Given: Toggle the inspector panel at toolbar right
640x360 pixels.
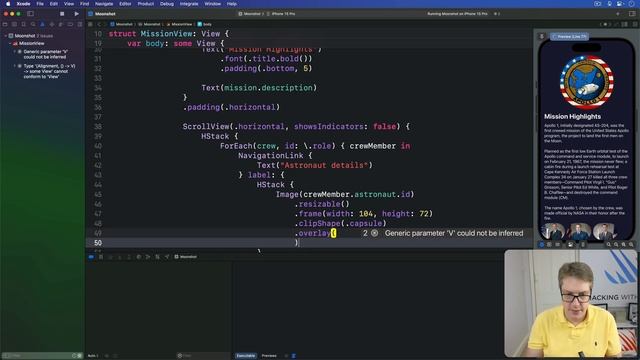Looking at the screenshot, I should pyautogui.click(x=632, y=13).
